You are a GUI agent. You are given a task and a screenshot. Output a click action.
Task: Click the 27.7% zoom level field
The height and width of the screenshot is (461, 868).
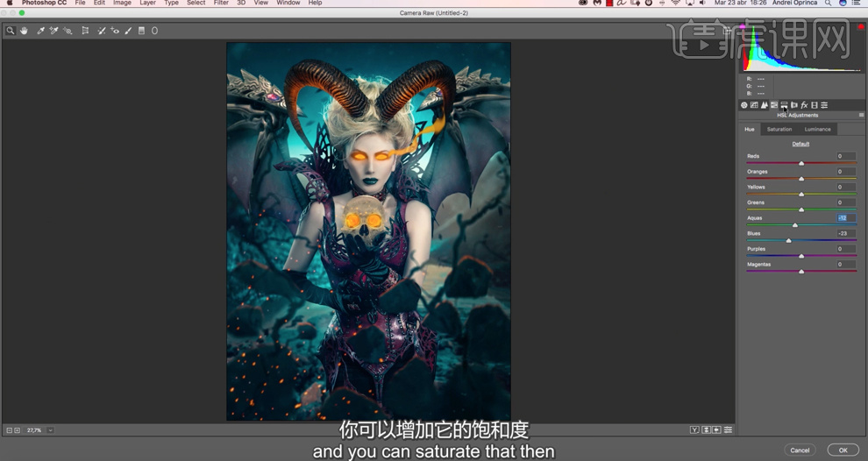(x=35, y=430)
